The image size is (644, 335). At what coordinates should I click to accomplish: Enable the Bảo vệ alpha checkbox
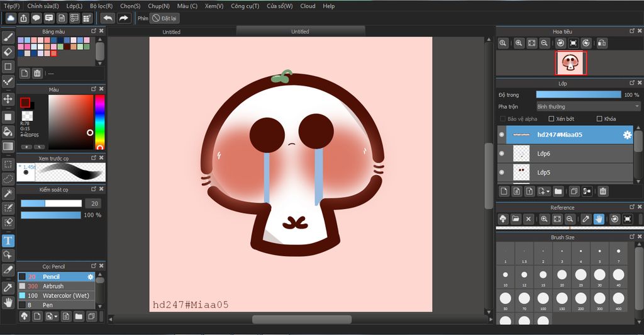click(x=502, y=119)
